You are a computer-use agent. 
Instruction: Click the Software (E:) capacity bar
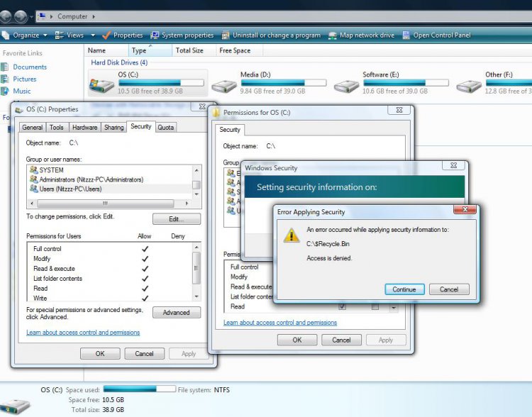(406, 82)
